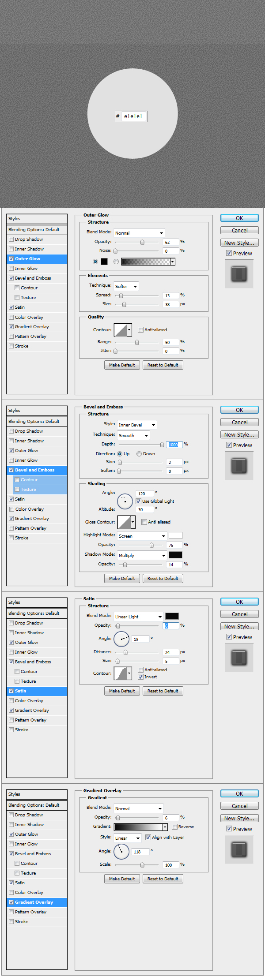Click Reset to Default in Bevel and Emboss dialog
This screenshot has width=265, height=980.
click(163, 578)
